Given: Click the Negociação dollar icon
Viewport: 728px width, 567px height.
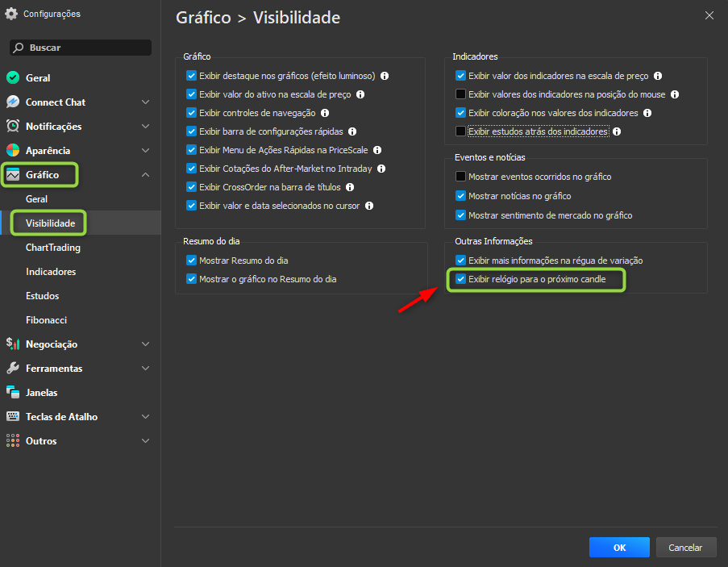Looking at the screenshot, I should pos(13,344).
